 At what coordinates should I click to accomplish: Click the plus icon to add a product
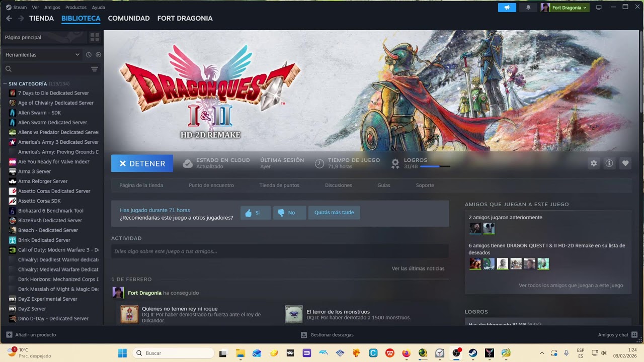[x=9, y=335]
